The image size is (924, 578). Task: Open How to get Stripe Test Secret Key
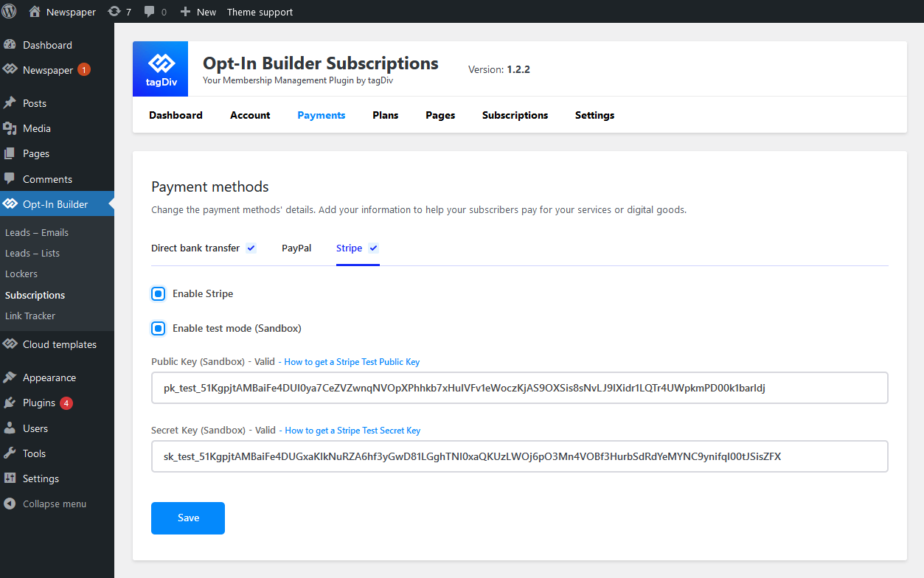pos(352,431)
